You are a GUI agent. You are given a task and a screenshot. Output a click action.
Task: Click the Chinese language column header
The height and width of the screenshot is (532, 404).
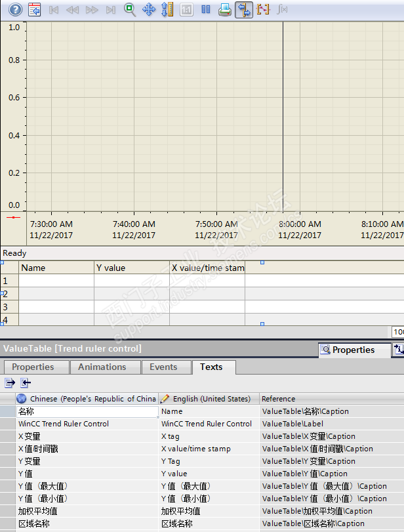pos(87,399)
